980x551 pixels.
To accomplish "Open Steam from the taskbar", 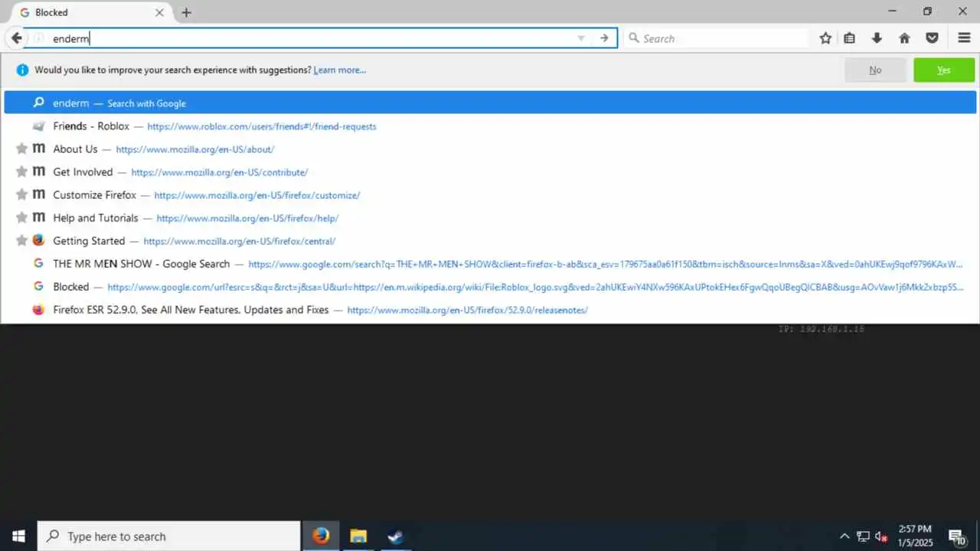I will point(395,536).
